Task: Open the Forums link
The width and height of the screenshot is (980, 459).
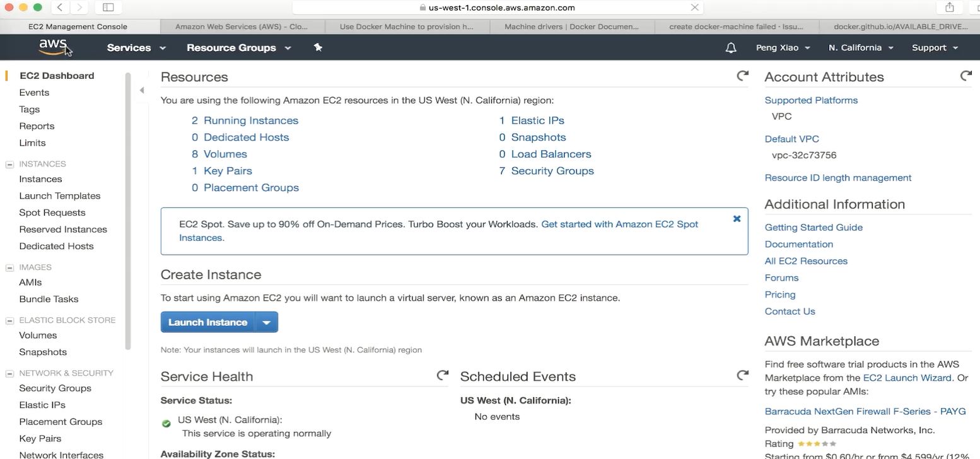Action: [x=782, y=278]
